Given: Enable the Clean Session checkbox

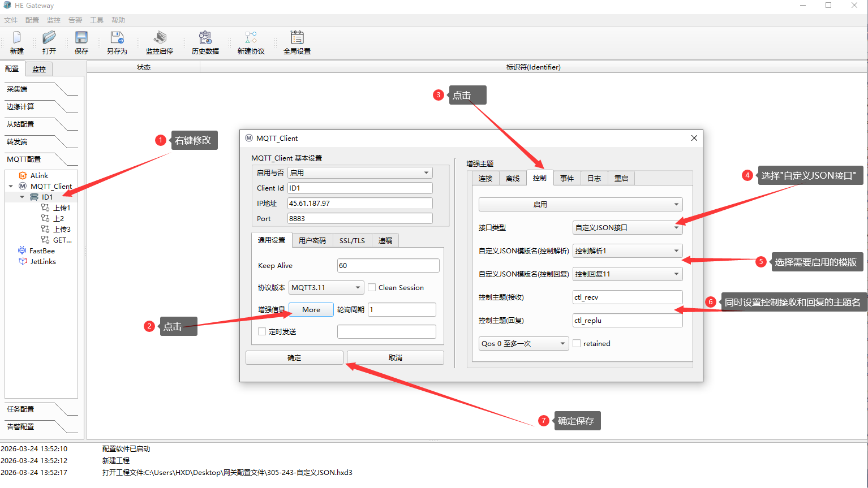Looking at the screenshot, I should point(372,287).
